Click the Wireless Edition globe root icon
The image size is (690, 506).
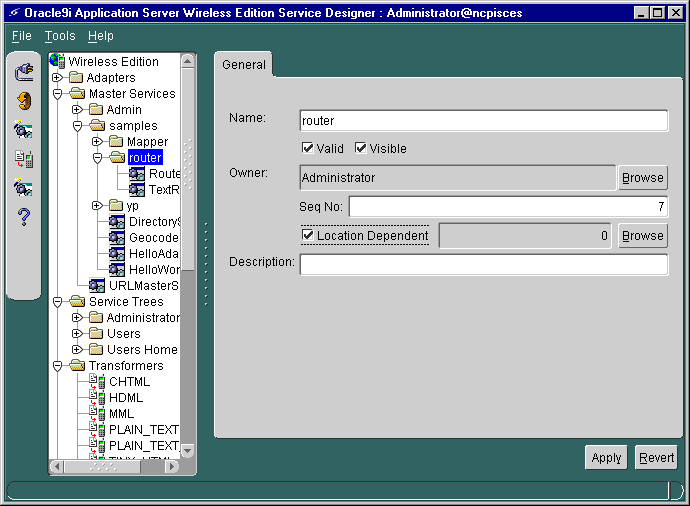(58, 61)
